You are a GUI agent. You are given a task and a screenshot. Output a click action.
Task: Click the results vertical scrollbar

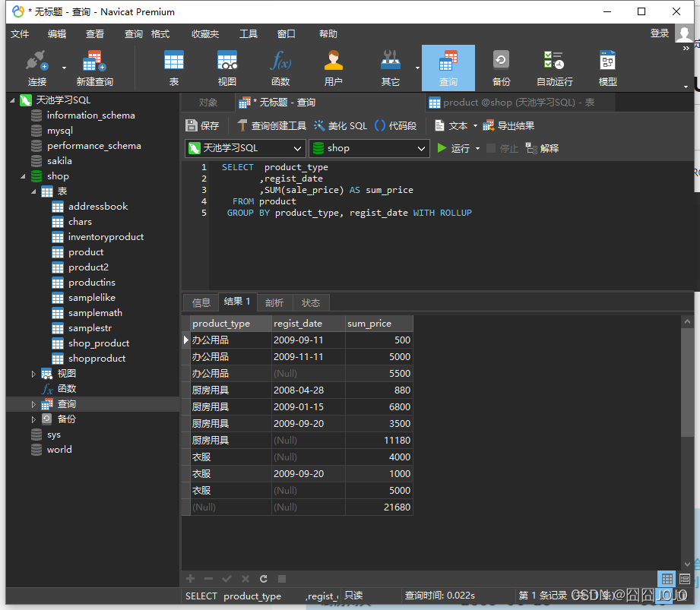[687, 381]
